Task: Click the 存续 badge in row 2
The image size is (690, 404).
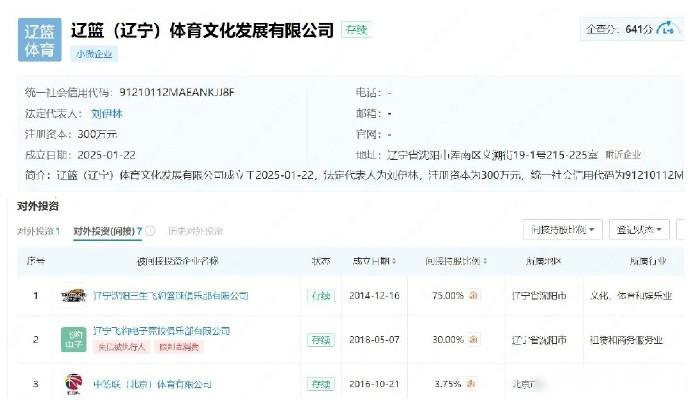Action: (x=321, y=339)
